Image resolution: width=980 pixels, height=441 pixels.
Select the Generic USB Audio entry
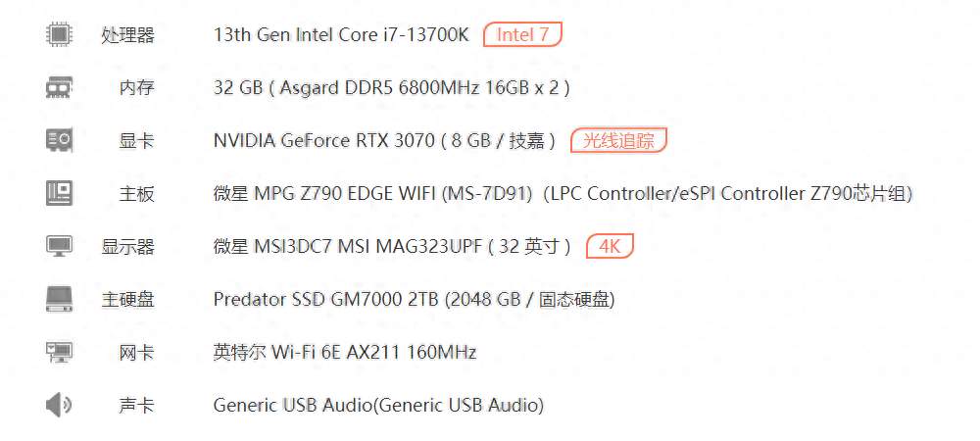(x=378, y=406)
